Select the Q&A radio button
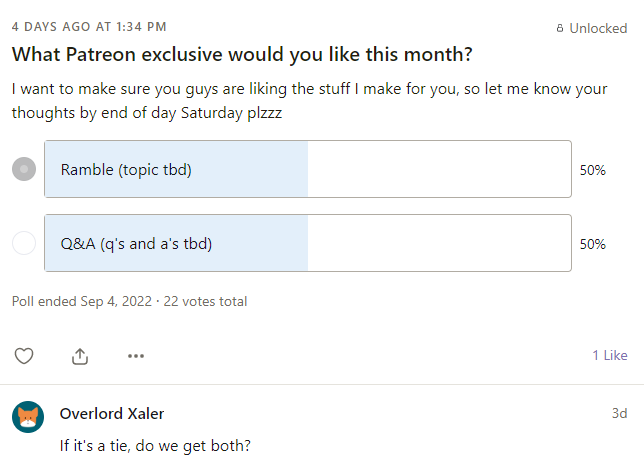The image size is (644, 461). (24, 243)
